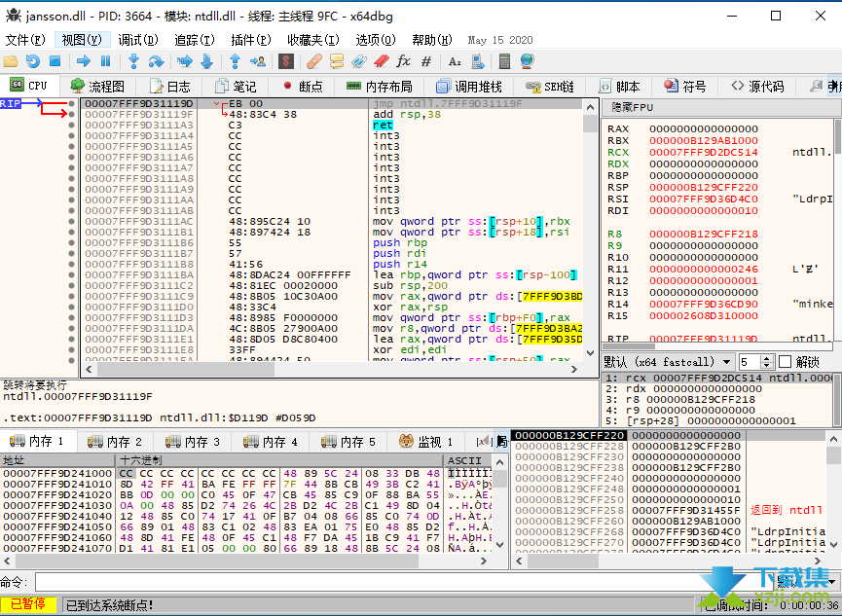Image resolution: width=842 pixels, height=616 pixels.
Task: Switch to the 流程图 (Graph) tab
Action: click(97, 87)
